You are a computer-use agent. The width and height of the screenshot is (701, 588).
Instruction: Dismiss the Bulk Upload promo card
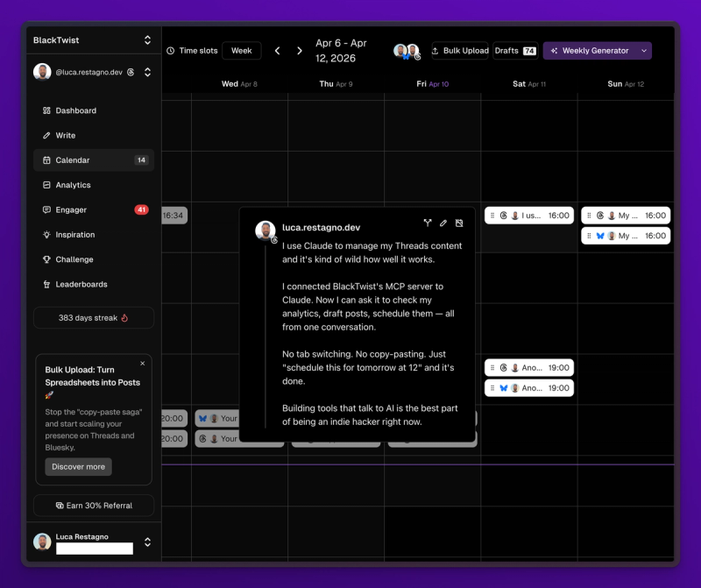coord(143,363)
